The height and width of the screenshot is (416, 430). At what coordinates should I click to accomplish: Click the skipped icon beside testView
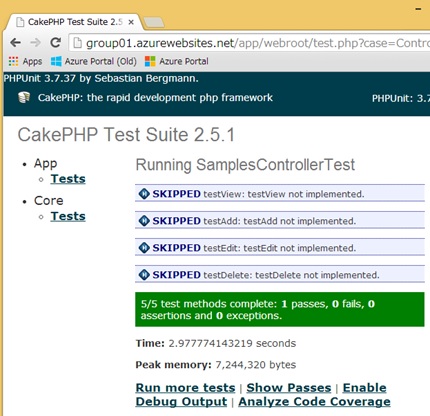tap(144, 194)
